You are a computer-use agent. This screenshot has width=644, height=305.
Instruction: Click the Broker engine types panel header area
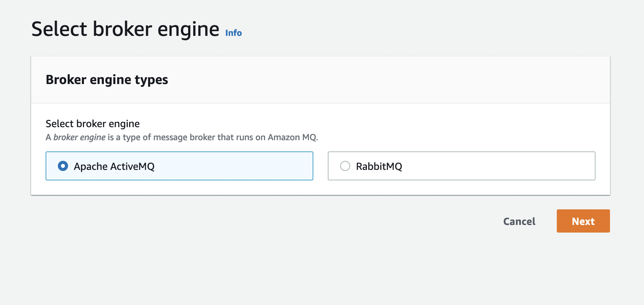[362, 80]
